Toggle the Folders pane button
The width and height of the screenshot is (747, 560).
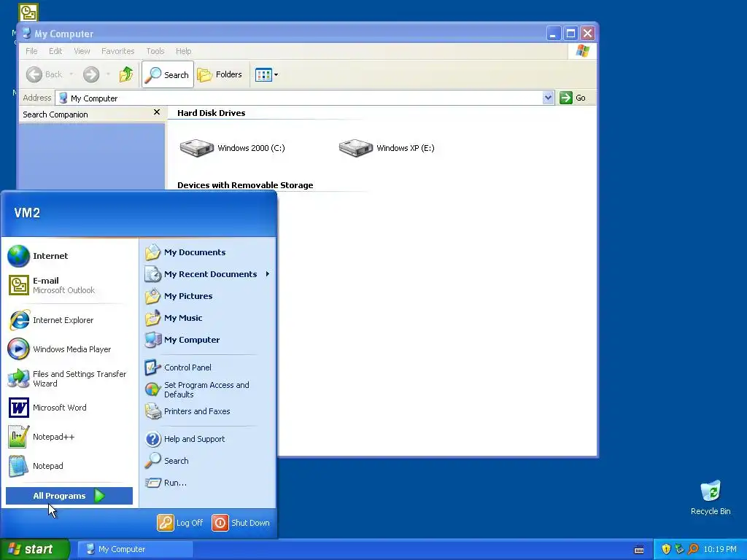[x=220, y=74]
